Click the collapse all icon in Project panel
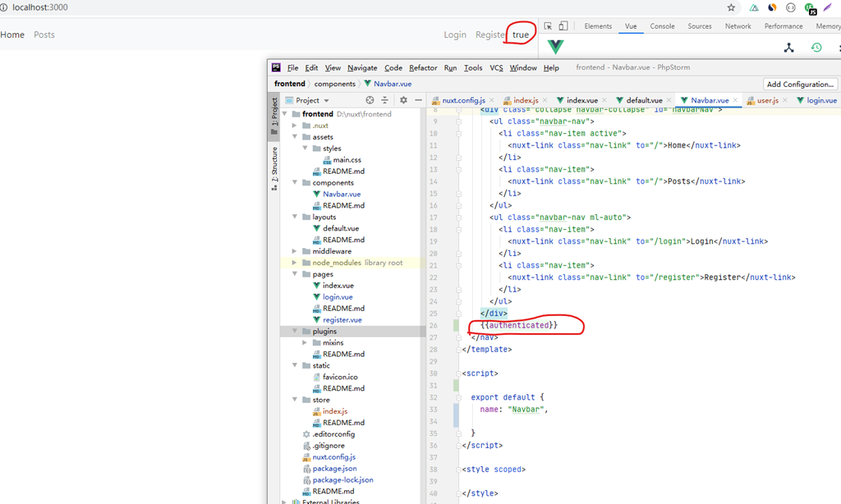 (x=384, y=100)
